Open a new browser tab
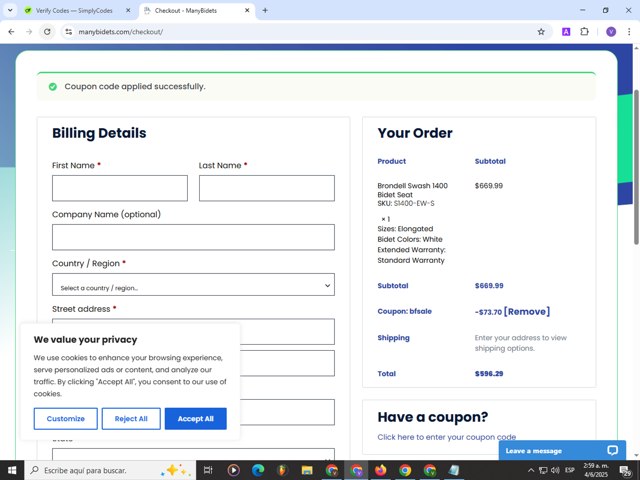 pyautogui.click(x=265, y=10)
